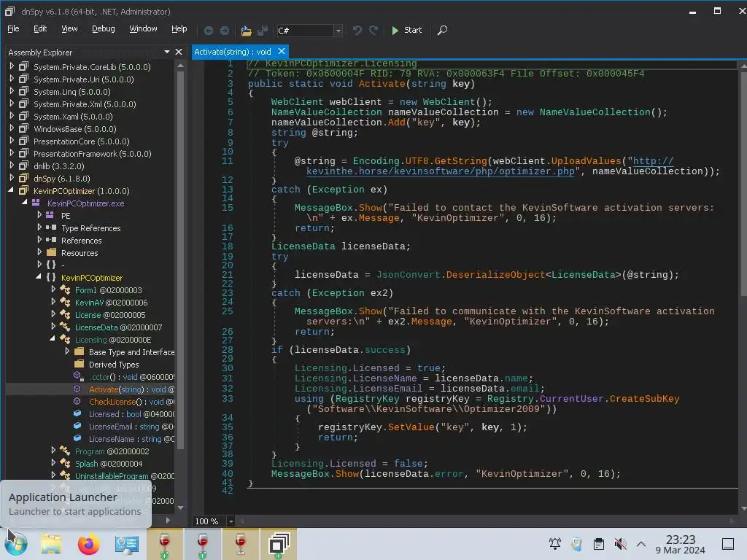Open the Window menu
This screenshot has width=747, height=560.
click(143, 28)
